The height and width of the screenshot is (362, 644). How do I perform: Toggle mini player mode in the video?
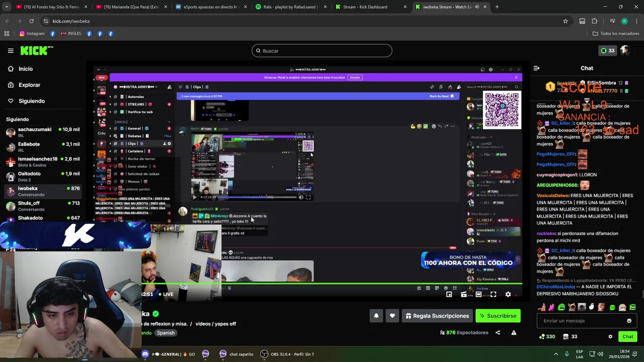click(x=449, y=295)
